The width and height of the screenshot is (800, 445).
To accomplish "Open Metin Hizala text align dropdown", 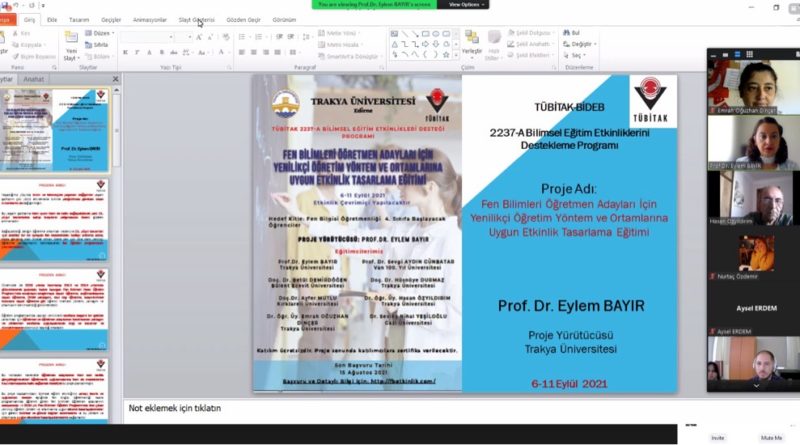I will 340,45.
